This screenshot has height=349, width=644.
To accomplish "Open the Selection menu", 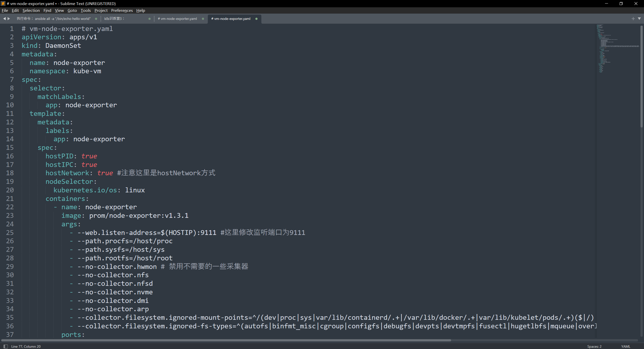I will coord(31,10).
